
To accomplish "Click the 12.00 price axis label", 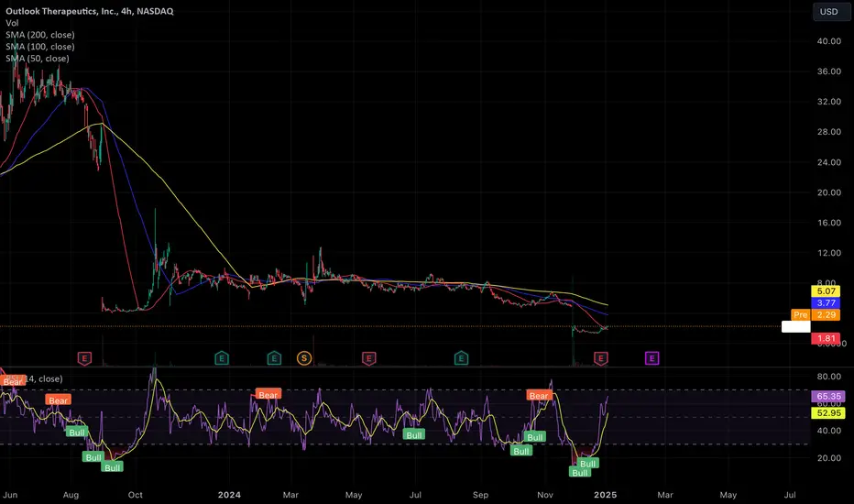I will (829, 253).
